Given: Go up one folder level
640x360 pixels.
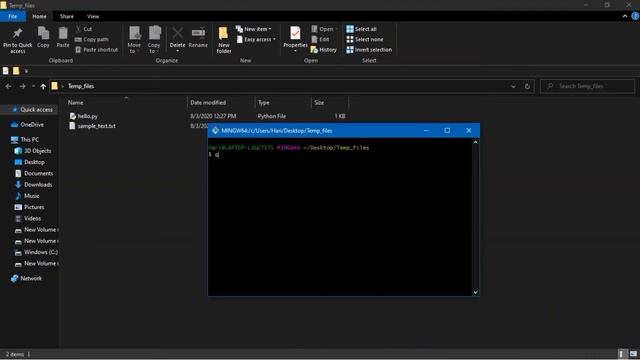Looking at the screenshot, I should (x=43, y=86).
